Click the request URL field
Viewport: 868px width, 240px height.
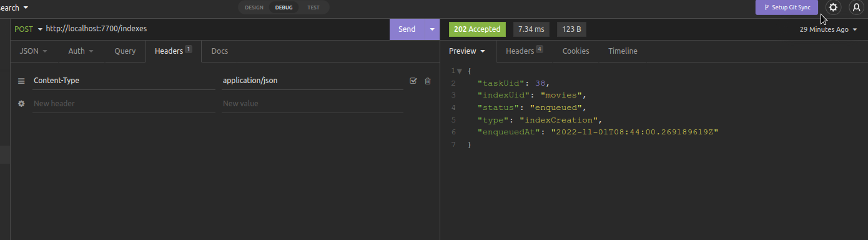(215, 29)
